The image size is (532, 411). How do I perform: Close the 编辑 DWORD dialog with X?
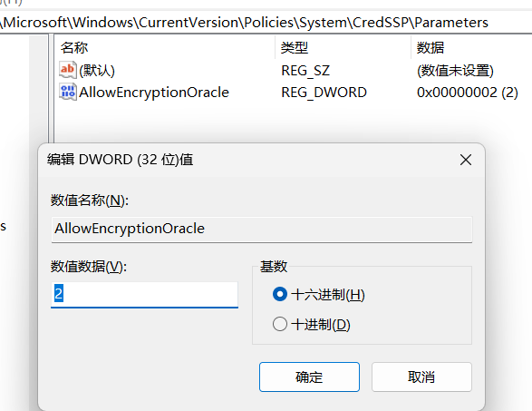[x=466, y=160]
